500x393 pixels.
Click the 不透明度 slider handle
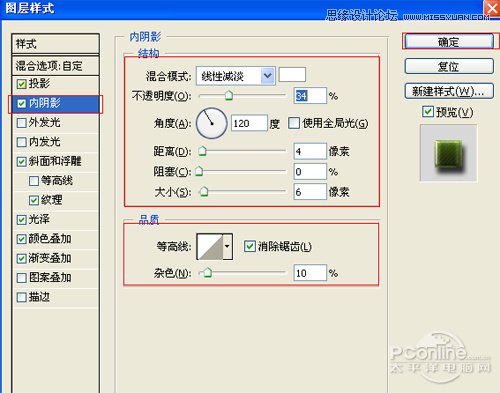coord(229,96)
